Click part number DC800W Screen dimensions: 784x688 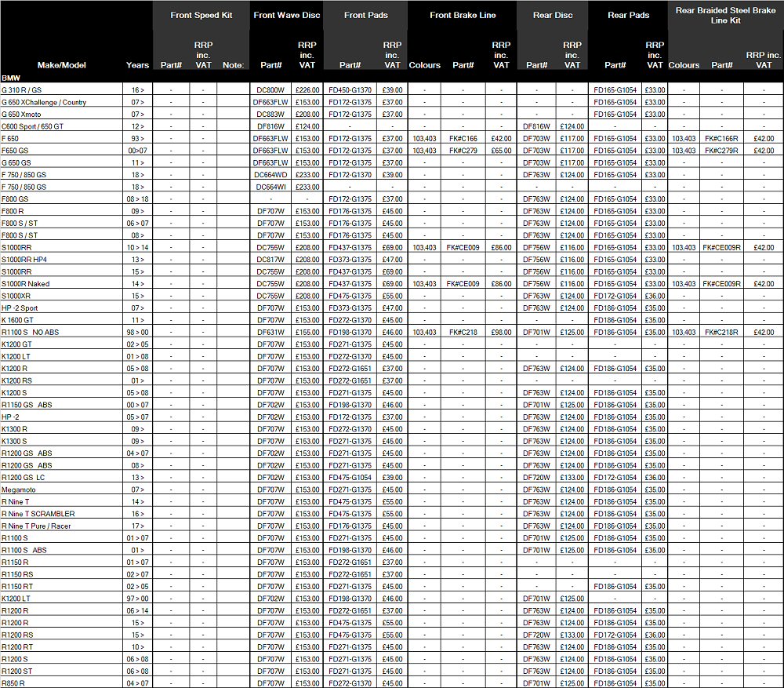pyautogui.click(x=270, y=90)
